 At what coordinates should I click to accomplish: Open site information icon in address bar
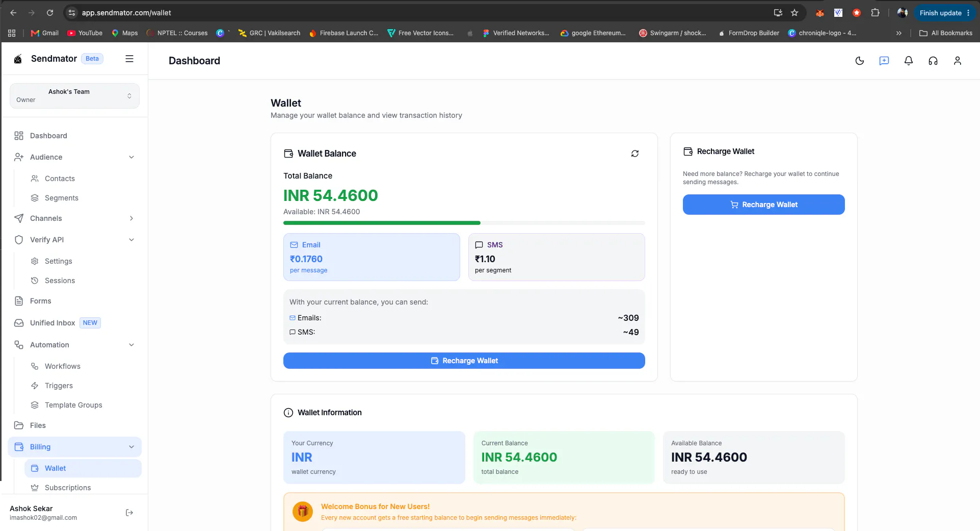point(72,13)
